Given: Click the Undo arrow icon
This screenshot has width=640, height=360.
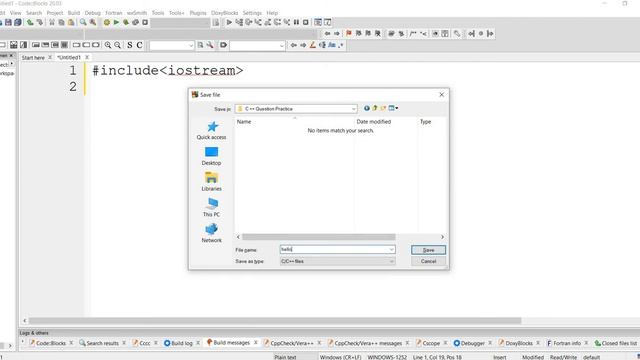Looking at the screenshot, I should pos(30,22).
